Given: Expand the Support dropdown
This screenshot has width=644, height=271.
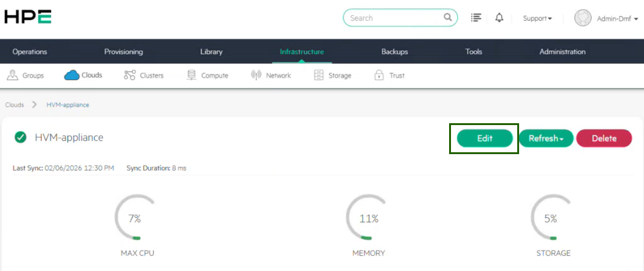Looking at the screenshot, I should pyautogui.click(x=537, y=18).
